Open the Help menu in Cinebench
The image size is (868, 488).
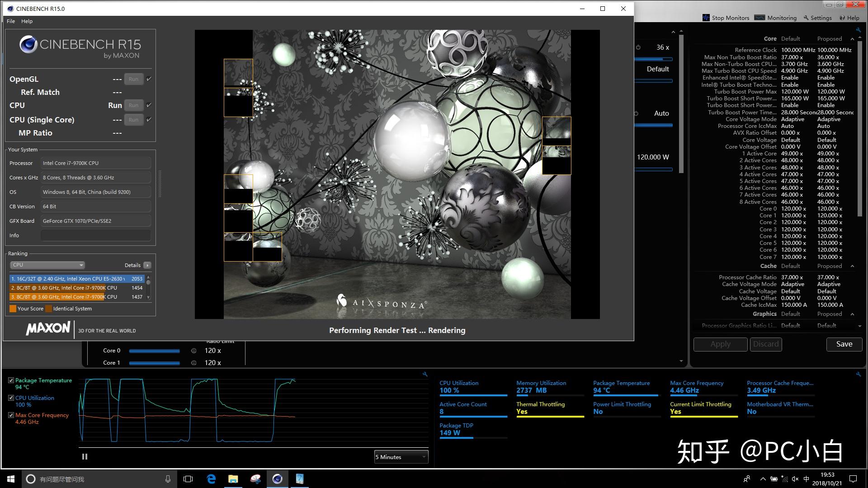(27, 21)
